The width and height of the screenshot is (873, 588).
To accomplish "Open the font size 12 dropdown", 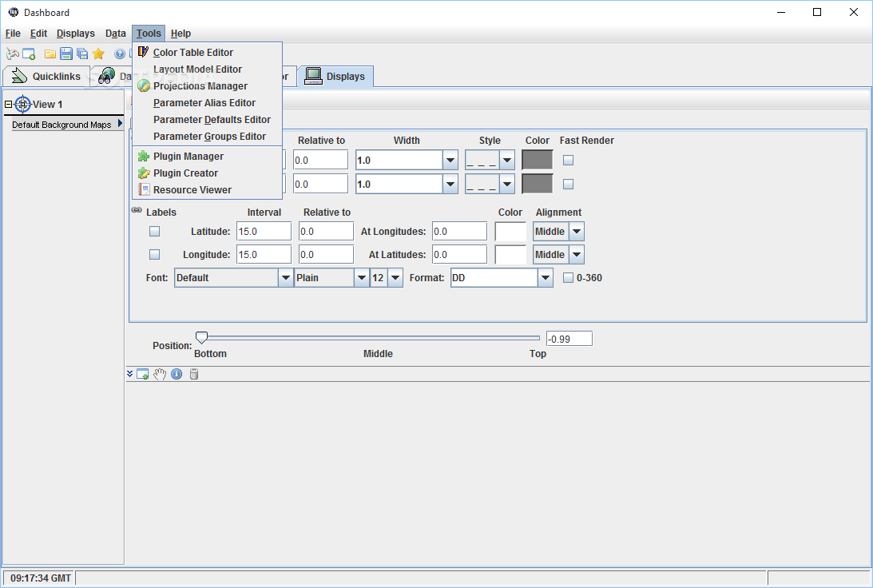I will (395, 278).
